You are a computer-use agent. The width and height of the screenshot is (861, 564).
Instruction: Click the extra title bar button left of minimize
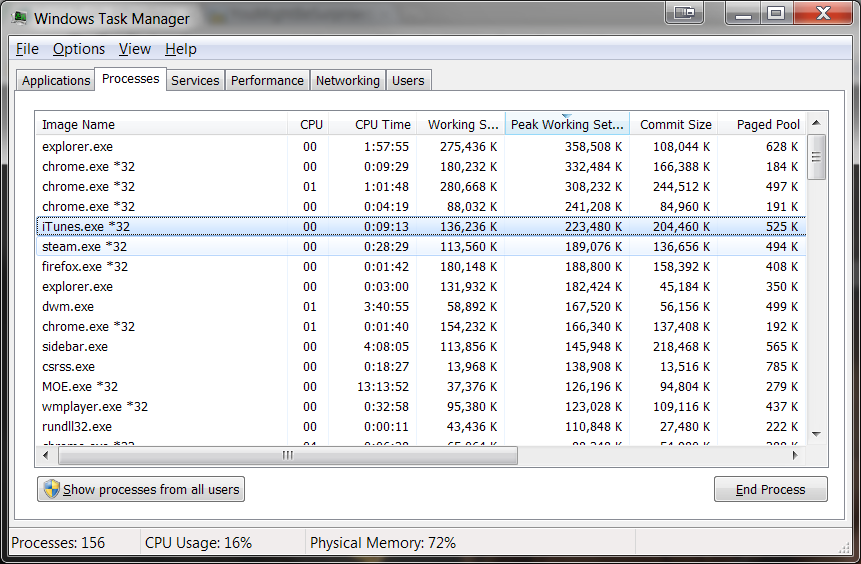click(x=684, y=12)
